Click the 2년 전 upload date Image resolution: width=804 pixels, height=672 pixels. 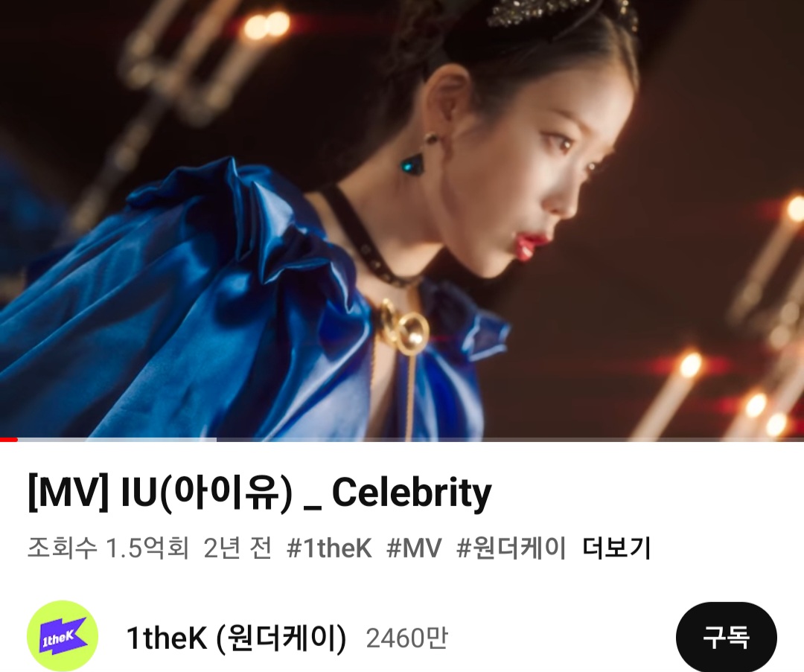[x=237, y=548]
